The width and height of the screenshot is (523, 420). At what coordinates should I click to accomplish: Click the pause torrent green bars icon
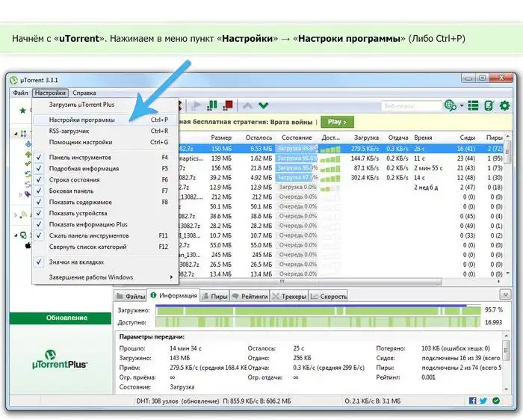pyautogui.click(x=212, y=105)
